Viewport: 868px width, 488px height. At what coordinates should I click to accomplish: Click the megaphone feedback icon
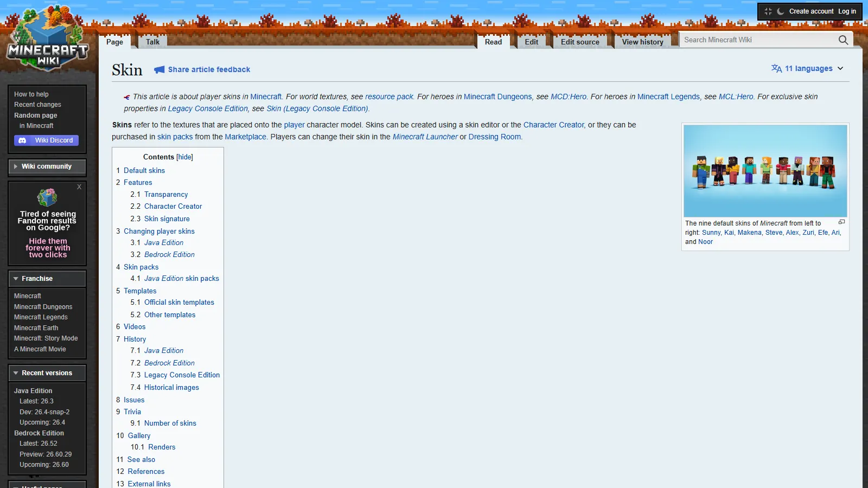pos(159,69)
